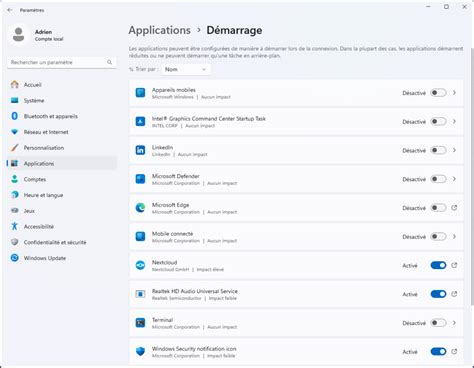Click the Terminal app icon
This screenshot has width=474, height=368.
pyautogui.click(x=140, y=323)
